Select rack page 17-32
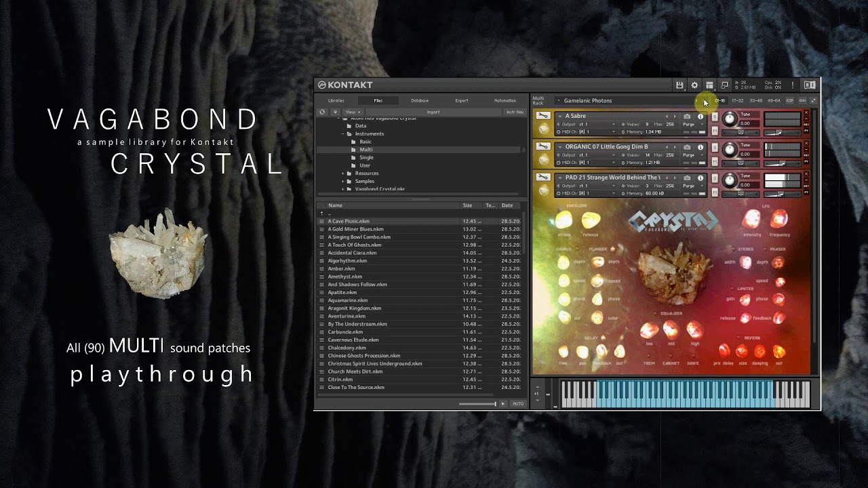Screen dimensions: 868x488 [x=737, y=100]
